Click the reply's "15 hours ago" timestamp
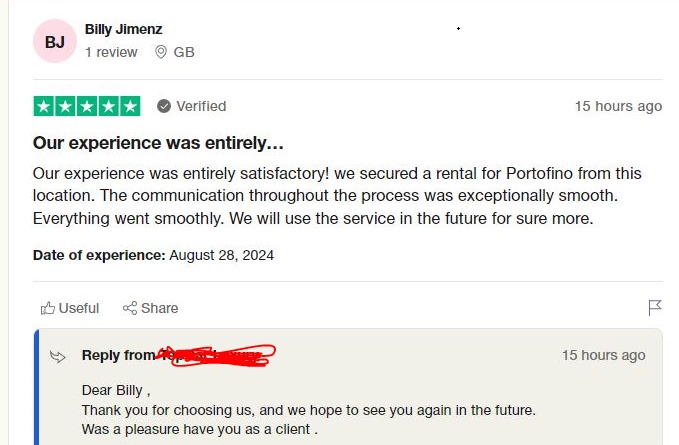The height and width of the screenshot is (445, 679). pyautogui.click(x=603, y=355)
